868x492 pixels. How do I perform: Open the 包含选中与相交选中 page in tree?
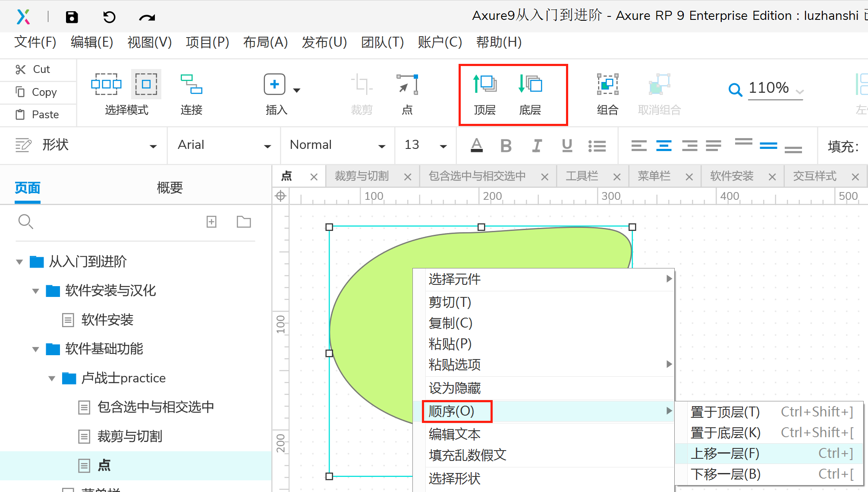[x=155, y=407]
